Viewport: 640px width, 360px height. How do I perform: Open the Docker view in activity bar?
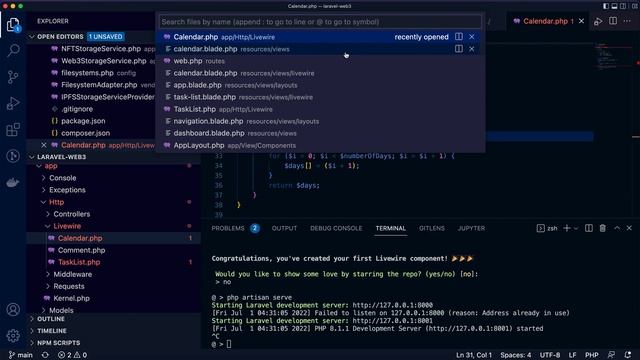[x=13, y=182]
